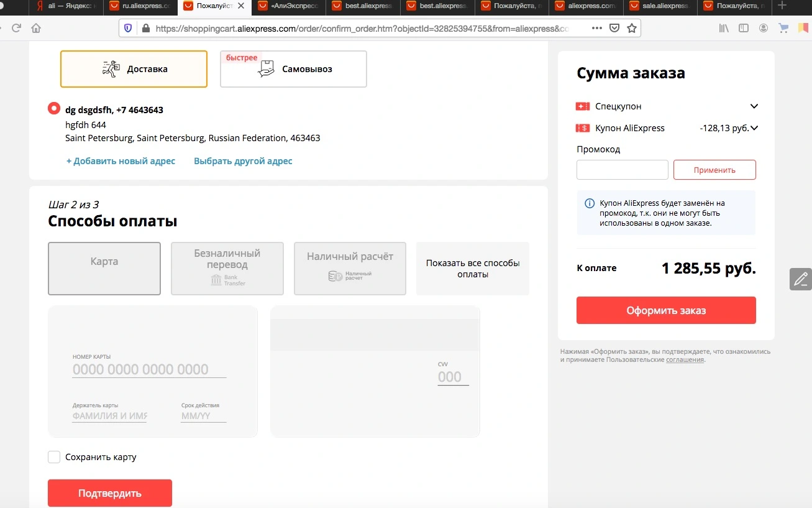Click the Спецкупон ticket icon

tap(583, 106)
